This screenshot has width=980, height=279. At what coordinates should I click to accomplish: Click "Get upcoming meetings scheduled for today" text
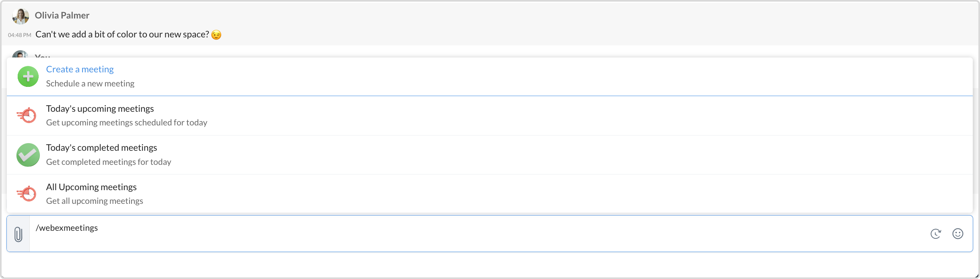pos(127,123)
